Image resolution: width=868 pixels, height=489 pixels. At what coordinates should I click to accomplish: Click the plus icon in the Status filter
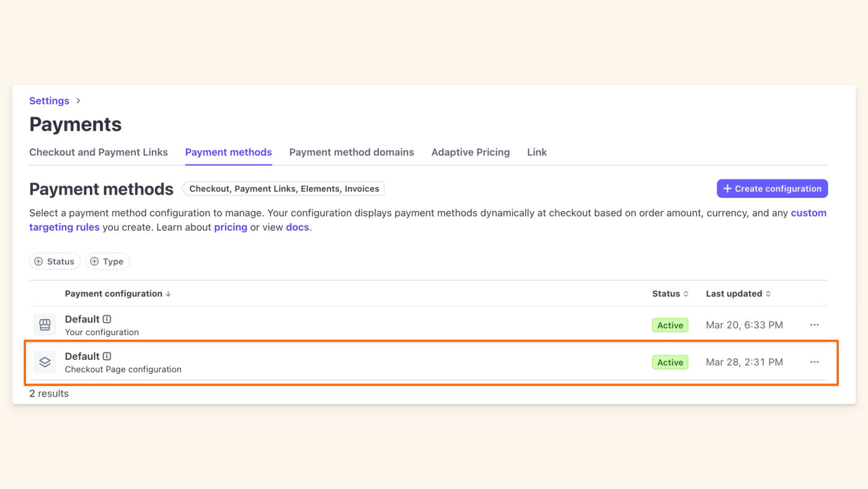coord(38,262)
